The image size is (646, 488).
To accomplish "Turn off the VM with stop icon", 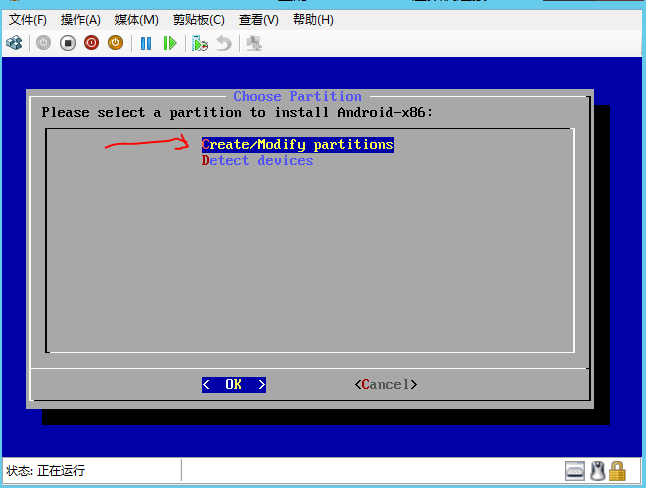I will point(68,43).
